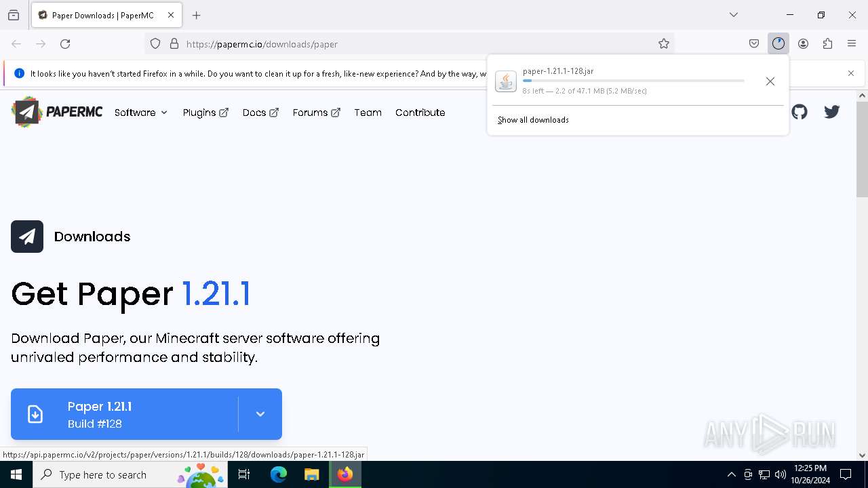Image resolution: width=868 pixels, height=488 pixels.
Task: Close the Paper Downloads tab
Action: point(171,15)
